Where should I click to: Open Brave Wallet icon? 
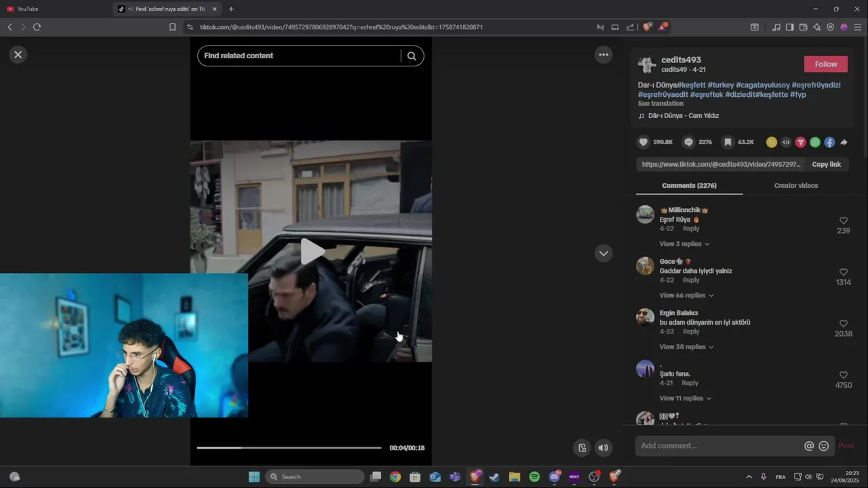pos(804,27)
